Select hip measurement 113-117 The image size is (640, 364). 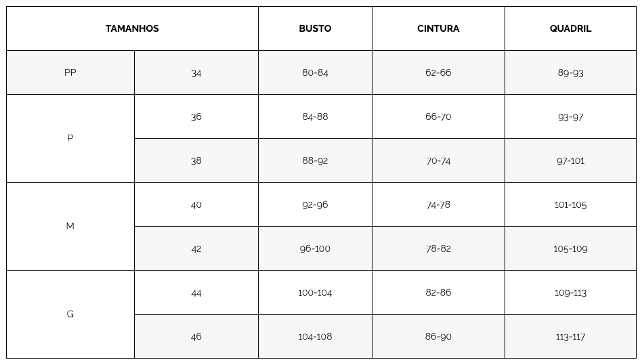(x=570, y=336)
